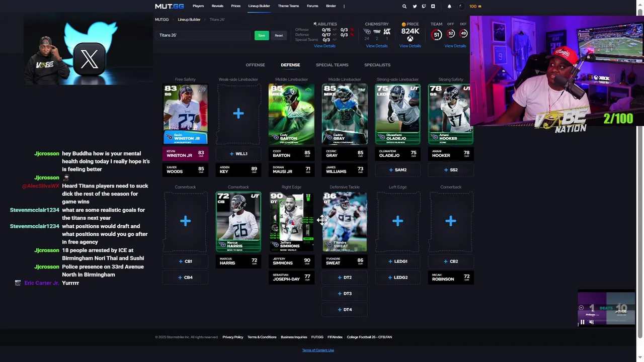The width and height of the screenshot is (644, 362).
Task: Add player at CB1 slot
Action: (185, 261)
